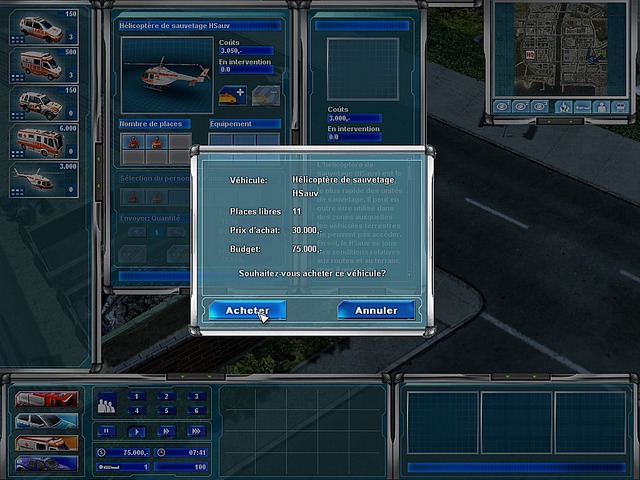640x480 pixels.
Task: Toggle persons display on the minimap
Action: [601, 107]
